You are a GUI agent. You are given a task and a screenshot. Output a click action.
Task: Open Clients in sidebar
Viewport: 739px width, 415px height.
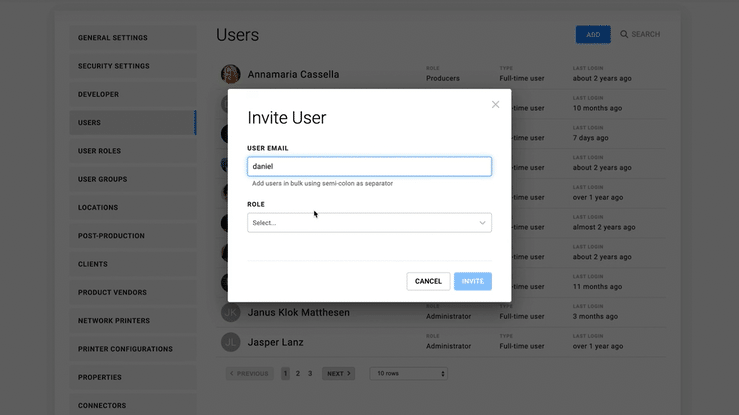[133, 264]
